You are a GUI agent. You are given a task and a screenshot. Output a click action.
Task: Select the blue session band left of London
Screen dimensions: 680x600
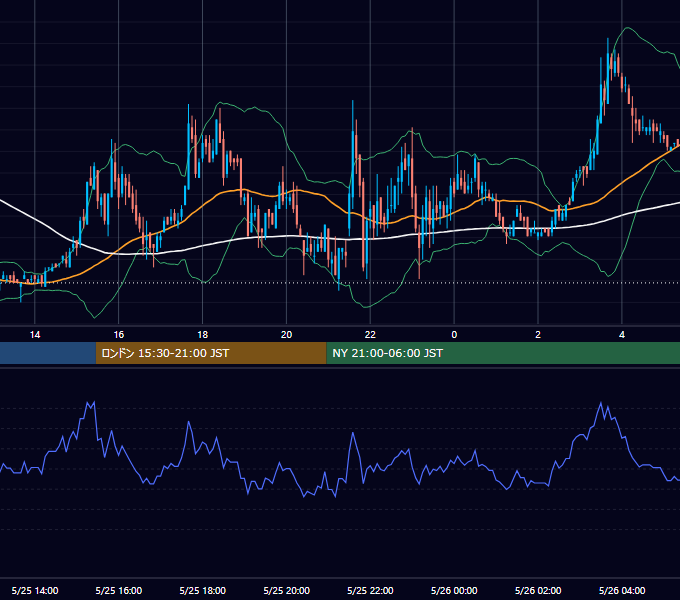(x=48, y=353)
